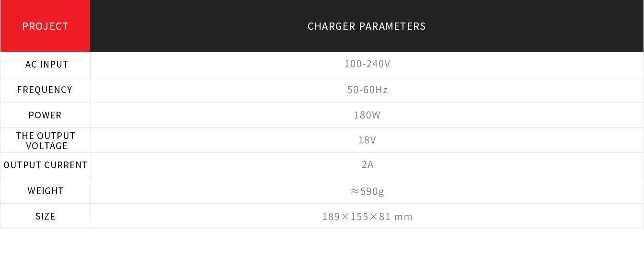Select the OUTPUT CURRENT row label
Screen dimensions: 644x255
46,165
